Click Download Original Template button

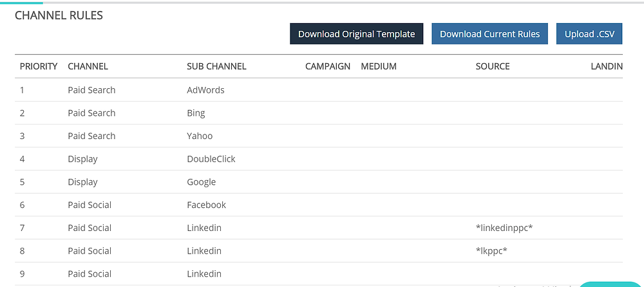coord(357,33)
